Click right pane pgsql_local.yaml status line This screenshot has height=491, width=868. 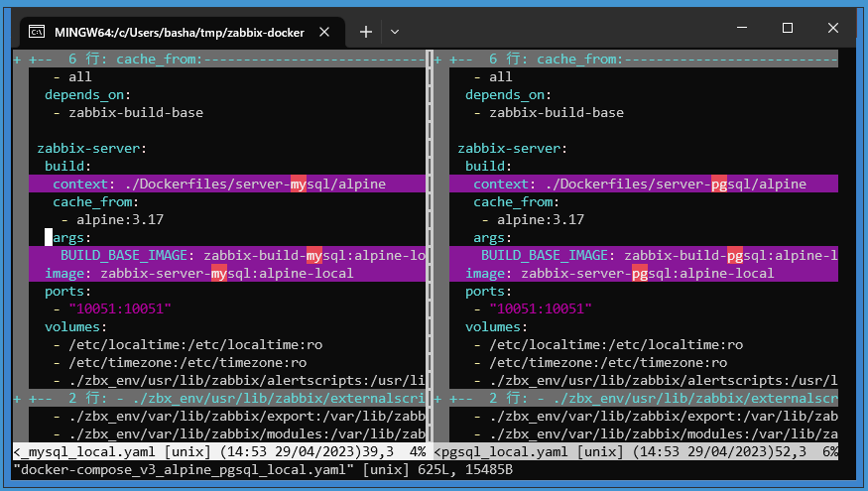[636, 451]
